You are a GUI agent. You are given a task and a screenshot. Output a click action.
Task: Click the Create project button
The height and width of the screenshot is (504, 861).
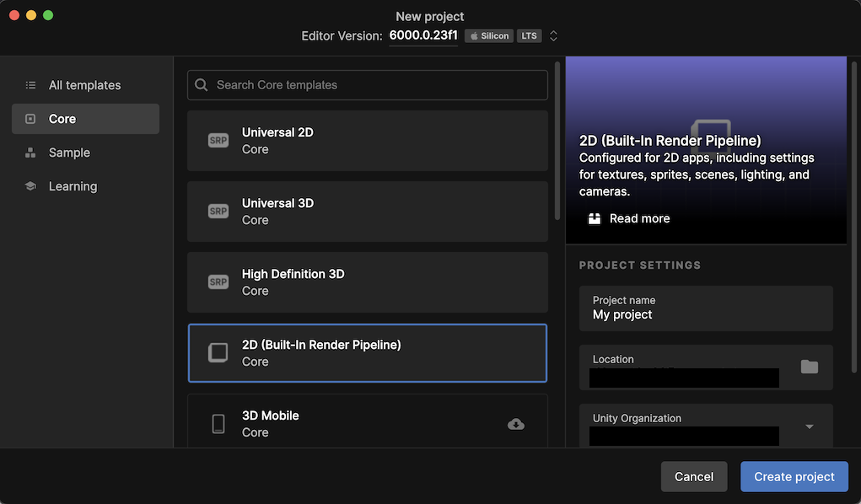click(x=794, y=476)
